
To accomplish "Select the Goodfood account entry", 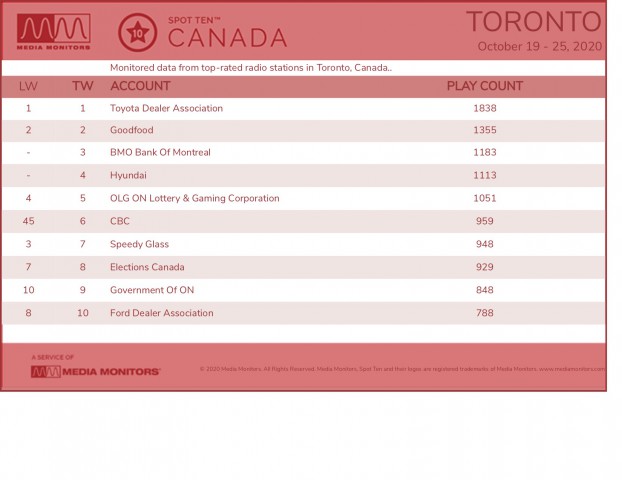I will tap(132, 130).
